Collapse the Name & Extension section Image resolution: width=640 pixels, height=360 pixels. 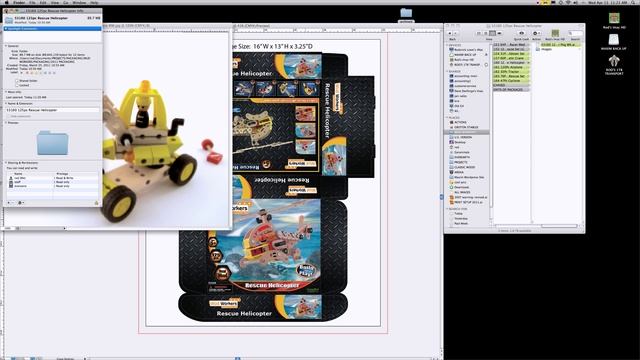[6, 104]
